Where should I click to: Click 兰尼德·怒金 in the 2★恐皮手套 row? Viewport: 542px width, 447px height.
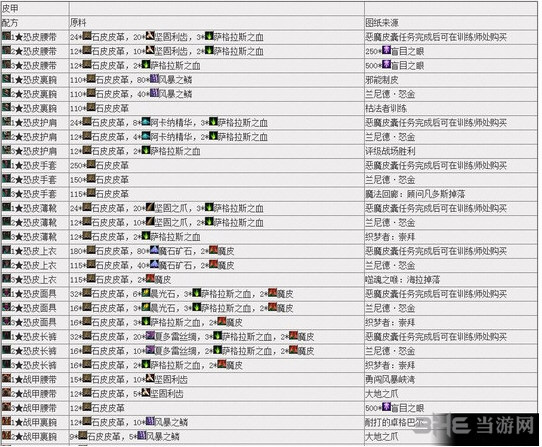point(390,180)
